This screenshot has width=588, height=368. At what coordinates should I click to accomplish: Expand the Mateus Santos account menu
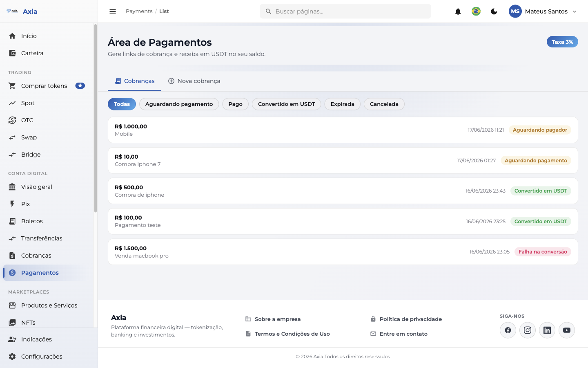(543, 11)
